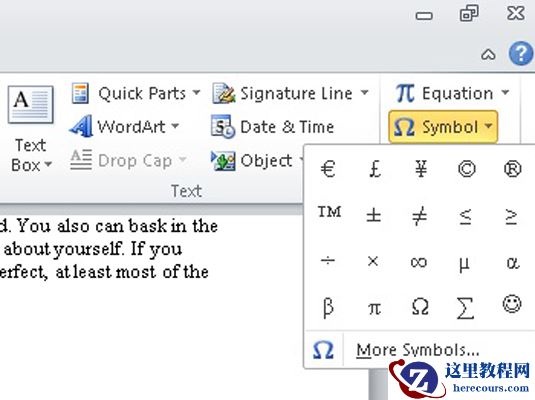Insert the infinity symbol
The height and width of the screenshot is (400, 535).
419,262
